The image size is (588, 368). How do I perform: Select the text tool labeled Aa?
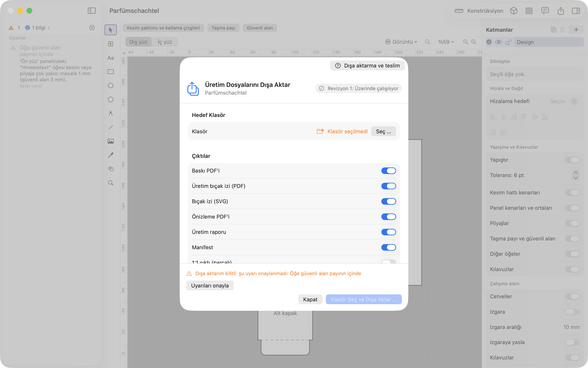(110, 58)
